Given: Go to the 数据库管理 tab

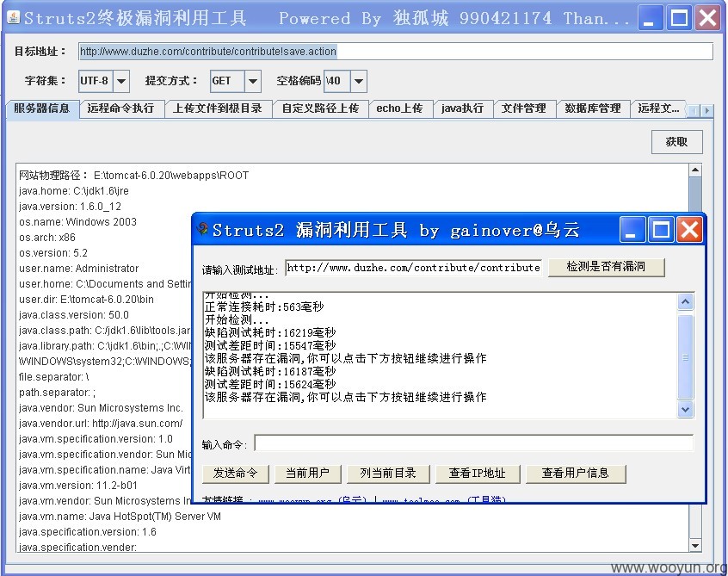Looking at the screenshot, I should coord(593,108).
